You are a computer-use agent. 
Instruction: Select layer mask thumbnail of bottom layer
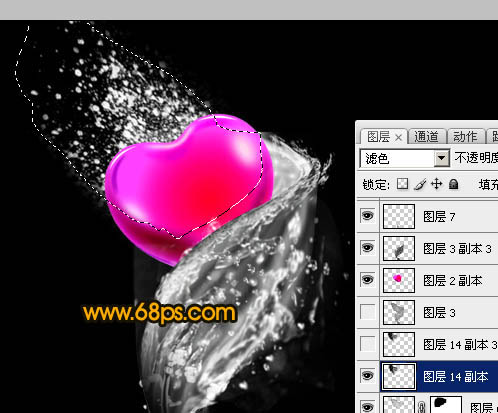click(x=446, y=405)
